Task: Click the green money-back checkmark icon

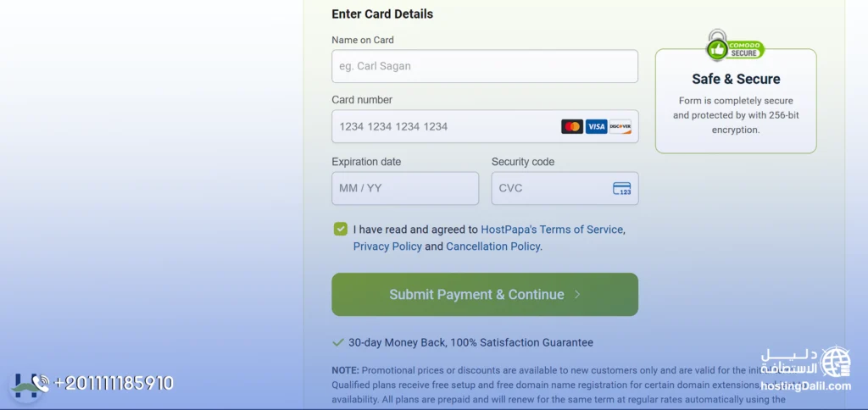Action: pos(337,342)
